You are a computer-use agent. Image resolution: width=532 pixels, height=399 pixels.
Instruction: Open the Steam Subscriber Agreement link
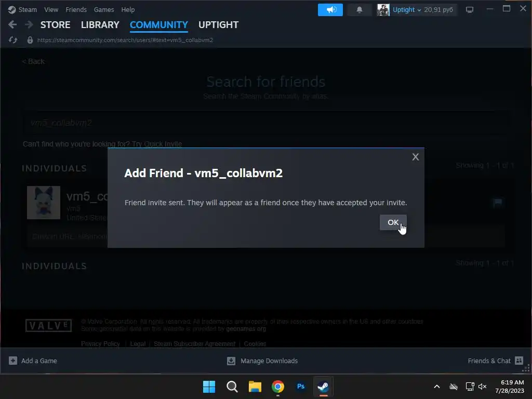195,344
